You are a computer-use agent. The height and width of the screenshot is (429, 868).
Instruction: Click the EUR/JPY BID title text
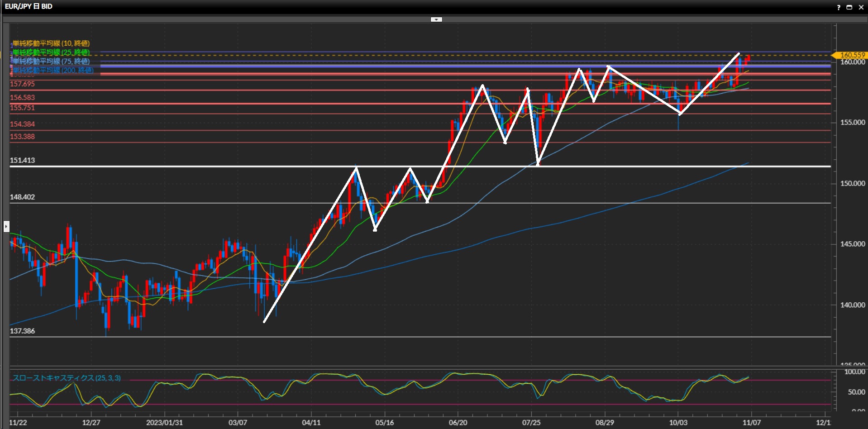(x=29, y=6)
